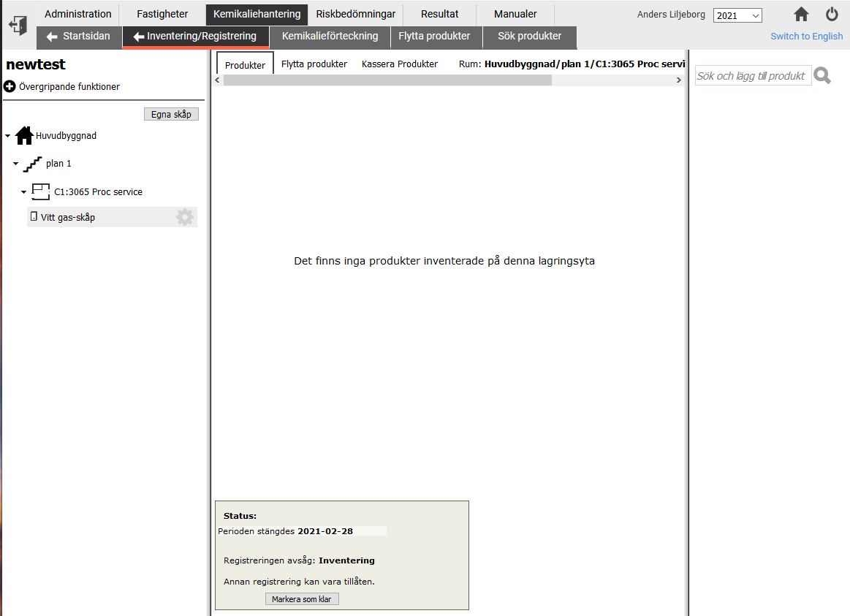
Task: Open the Administration menu
Action: (78, 14)
